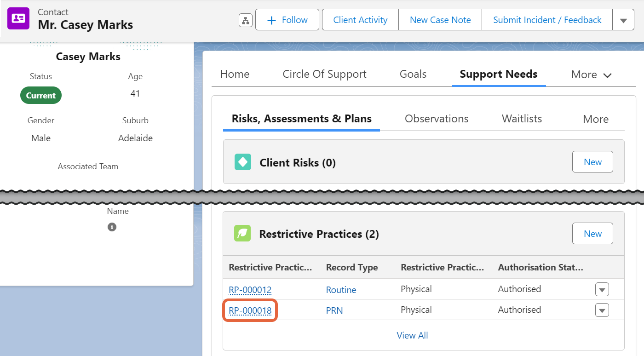Click the info icon below the Name field
The height and width of the screenshot is (356, 644).
click(x=112, y=227)
